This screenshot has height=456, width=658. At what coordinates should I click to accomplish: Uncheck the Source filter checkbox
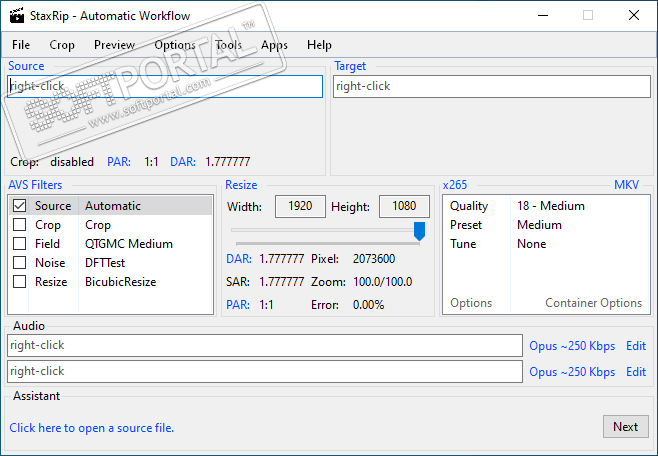point(19,206)
